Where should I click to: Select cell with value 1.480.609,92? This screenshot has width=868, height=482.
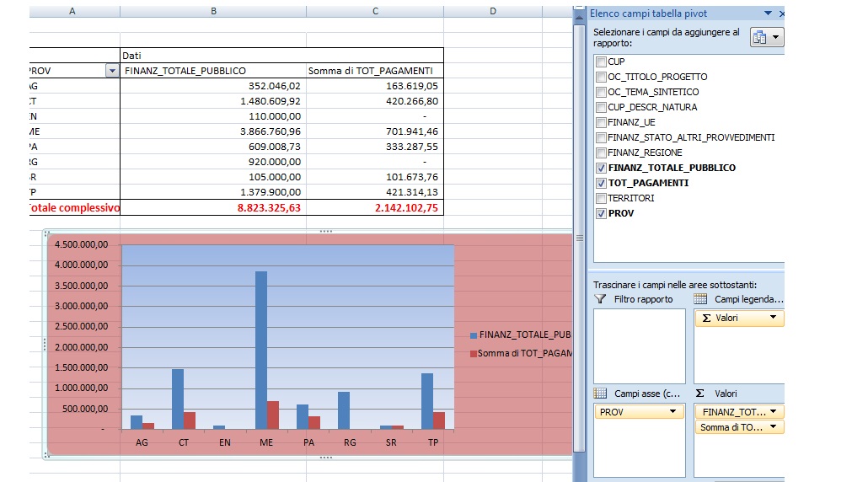click(x=213, y=101)
